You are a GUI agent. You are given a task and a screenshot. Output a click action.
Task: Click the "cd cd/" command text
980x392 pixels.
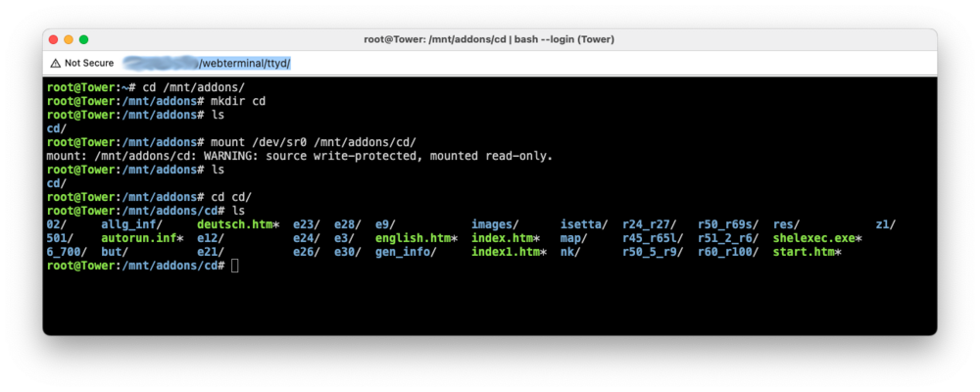[231, 198]
